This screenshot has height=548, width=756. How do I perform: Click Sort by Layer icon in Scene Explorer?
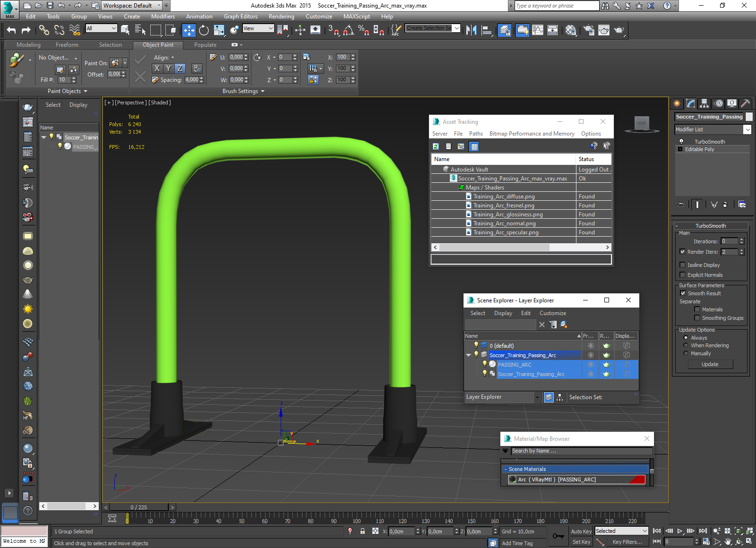coord(549,397)
